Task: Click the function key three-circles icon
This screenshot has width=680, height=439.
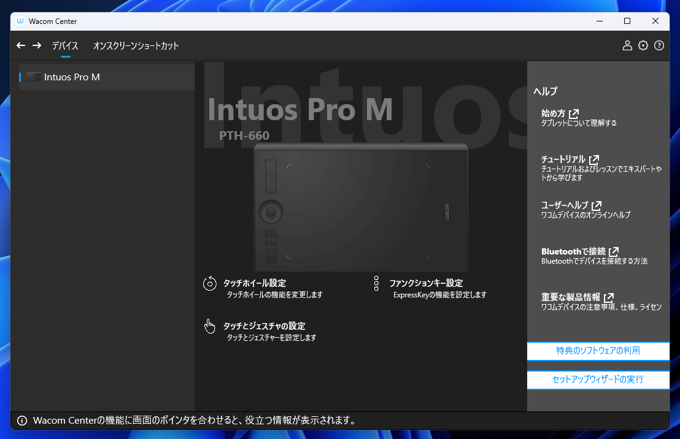Action: [x=376, y=283]
